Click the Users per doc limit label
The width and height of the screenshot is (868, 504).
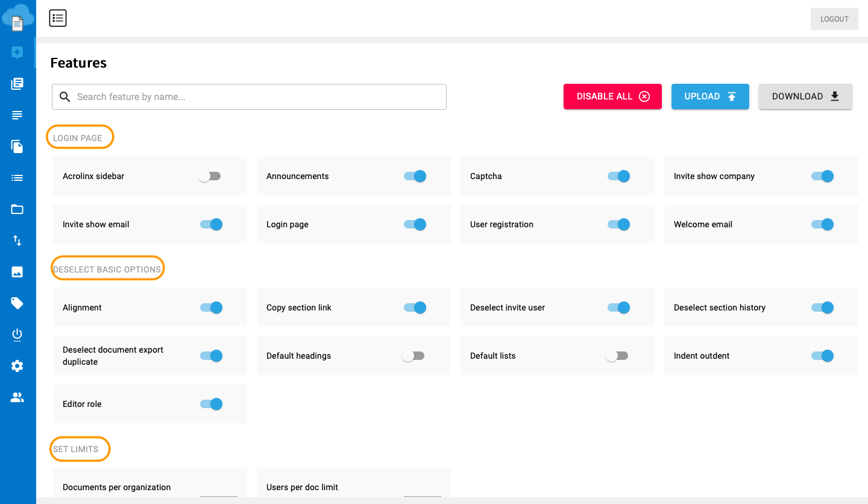pyautogui.click(x=303, y=487)
